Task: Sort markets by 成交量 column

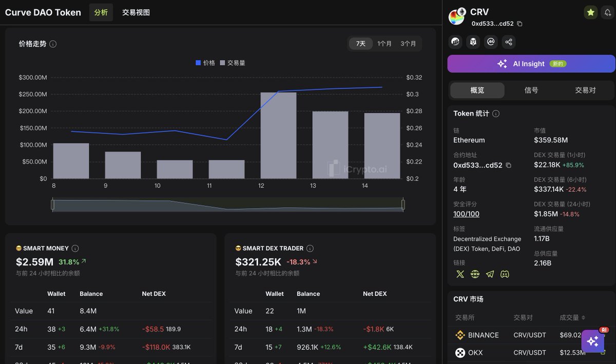Action: pyautogui.click(x=572, y=318)
